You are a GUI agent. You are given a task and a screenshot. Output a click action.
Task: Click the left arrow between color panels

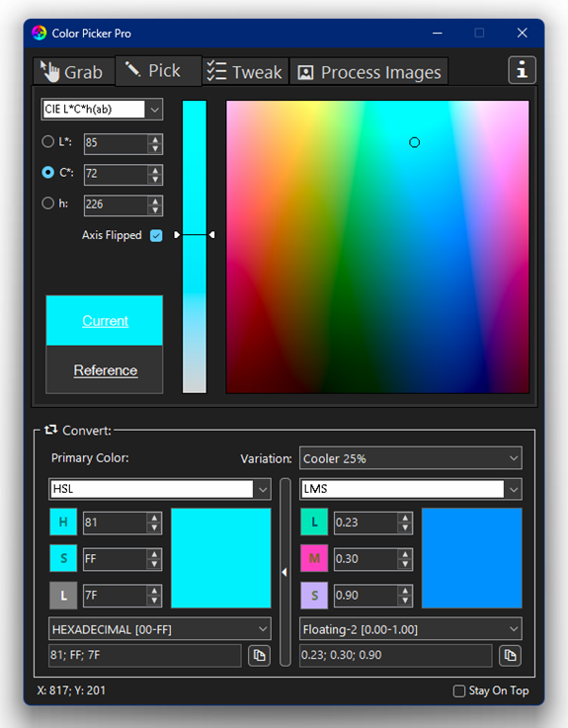285,573
